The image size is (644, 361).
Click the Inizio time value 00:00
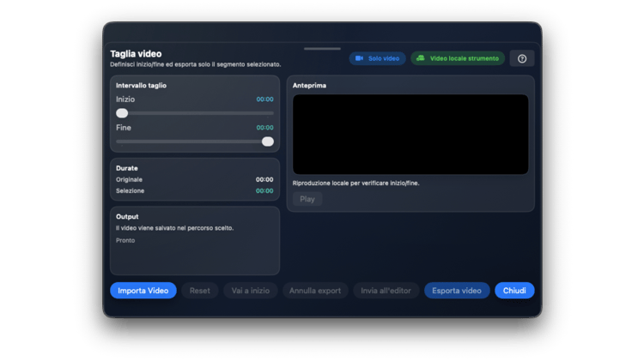265,99
